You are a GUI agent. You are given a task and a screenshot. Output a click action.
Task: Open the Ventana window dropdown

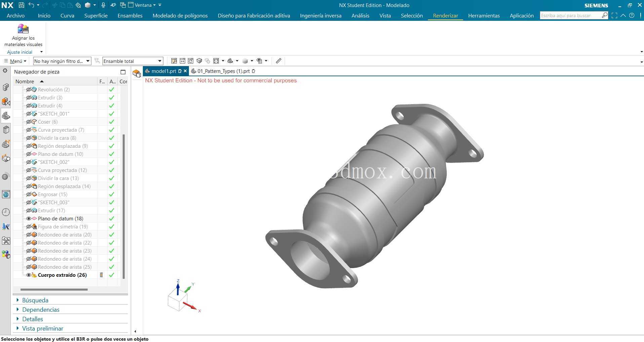(x=142, y=5)
